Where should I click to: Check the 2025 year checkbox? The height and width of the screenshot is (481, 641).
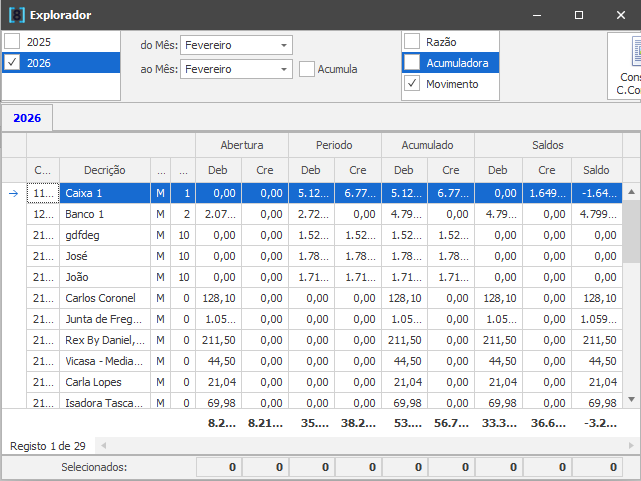[x=12, y=41]
